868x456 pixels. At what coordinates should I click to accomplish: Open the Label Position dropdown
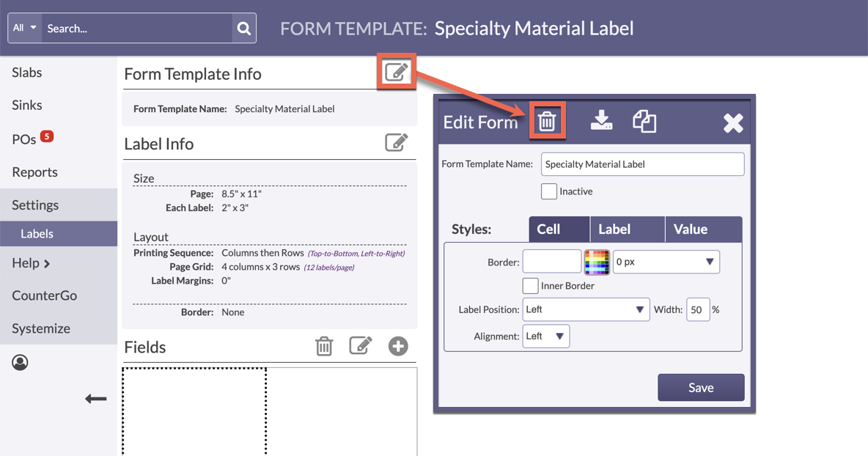pos(585,309)
